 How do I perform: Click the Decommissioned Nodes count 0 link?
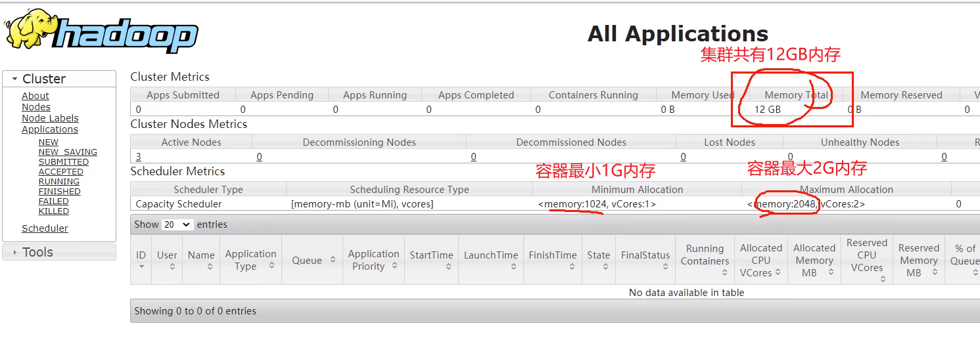point(474,157)
